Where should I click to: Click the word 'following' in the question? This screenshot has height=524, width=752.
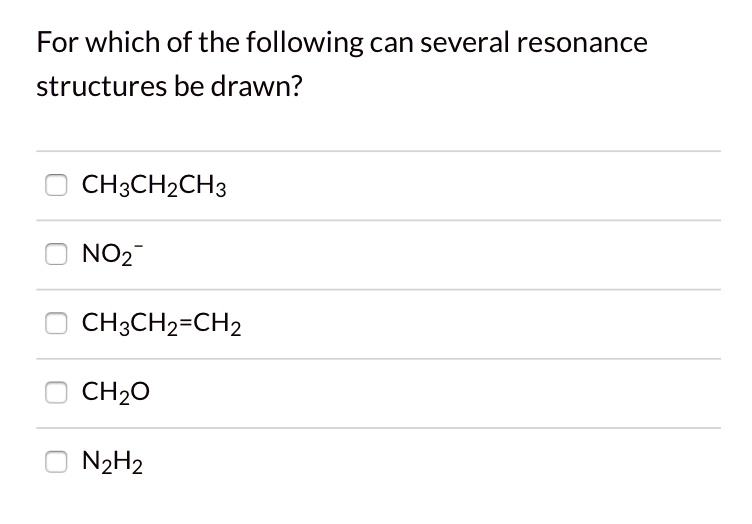277,43
